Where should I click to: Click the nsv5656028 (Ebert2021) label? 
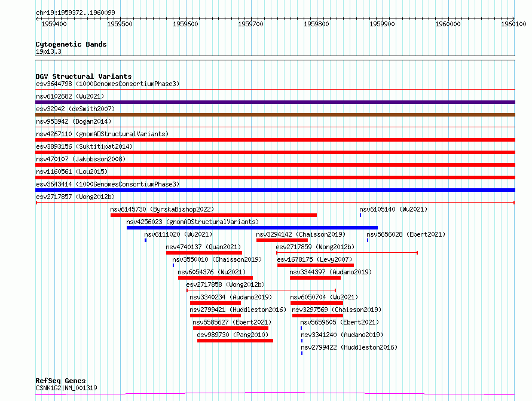[x=406, y=234]
